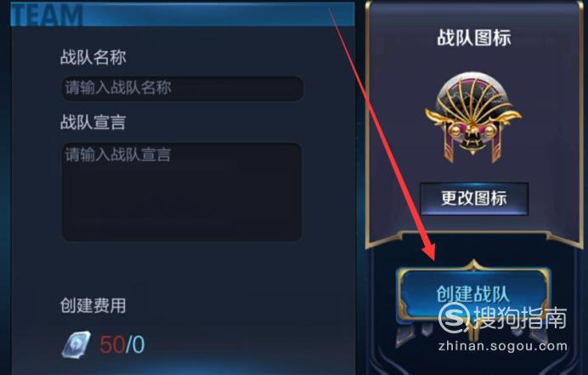The width and height of the screenshot is (588, 375).
Task: Focus the 战队宣言 text area
Action: click(x=182, y=192)
